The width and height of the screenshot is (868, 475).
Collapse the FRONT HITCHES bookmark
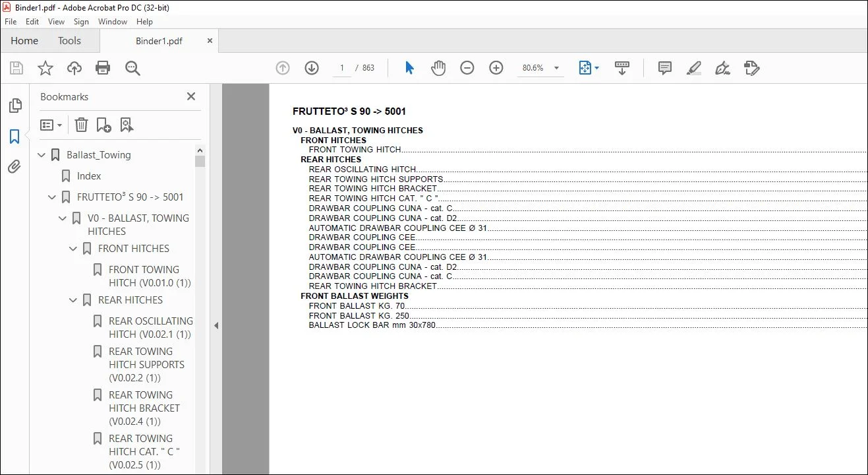[x=74, y=249]
